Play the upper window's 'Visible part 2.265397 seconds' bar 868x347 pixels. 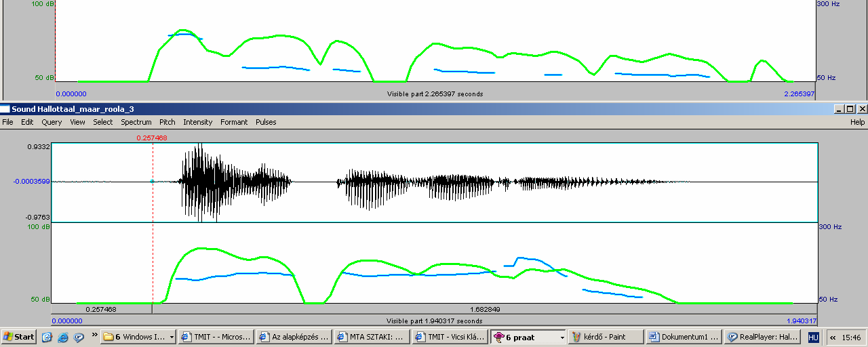[x=435, y=94]
